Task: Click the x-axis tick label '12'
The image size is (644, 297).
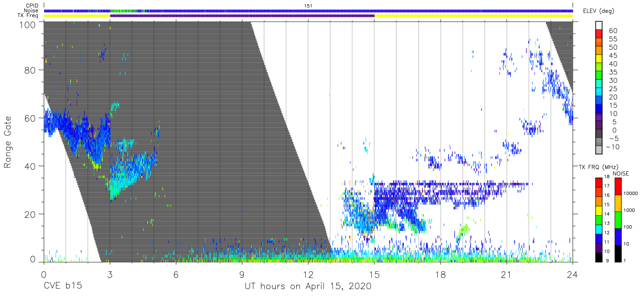Action: (x=308, y=274)
